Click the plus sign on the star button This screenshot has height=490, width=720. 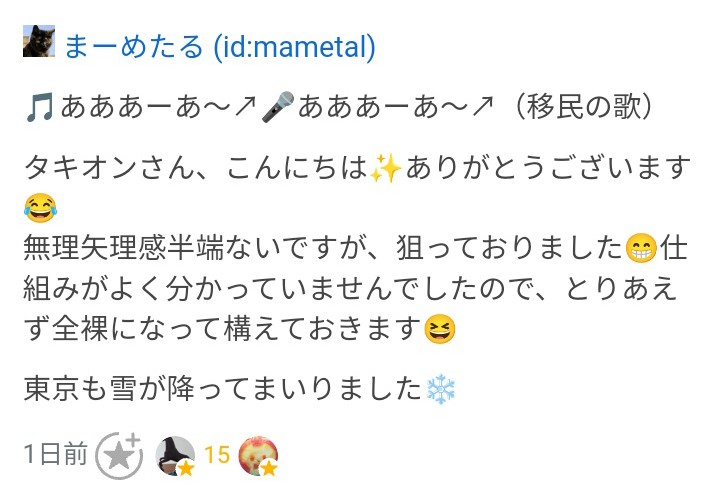tap(133, 439)
